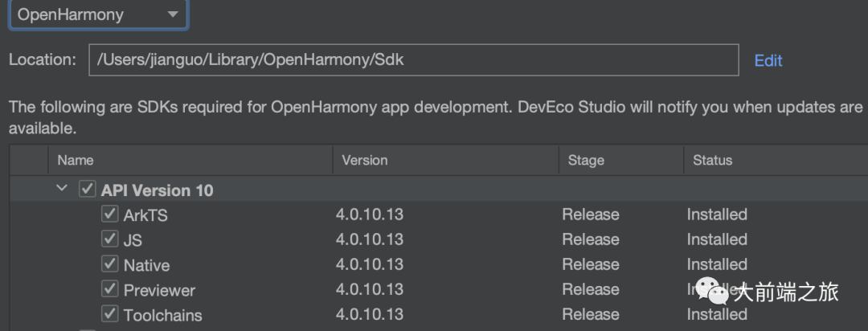Toggle the Toolchains SDK checkbox
This screenshot has height=331, width=868.
pyautogui.click(x=110, y=314)
